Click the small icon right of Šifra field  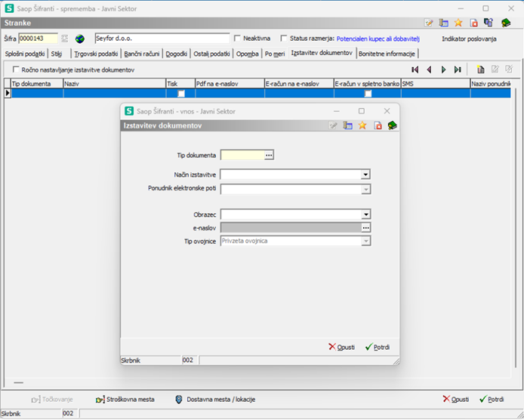(64, 39)
